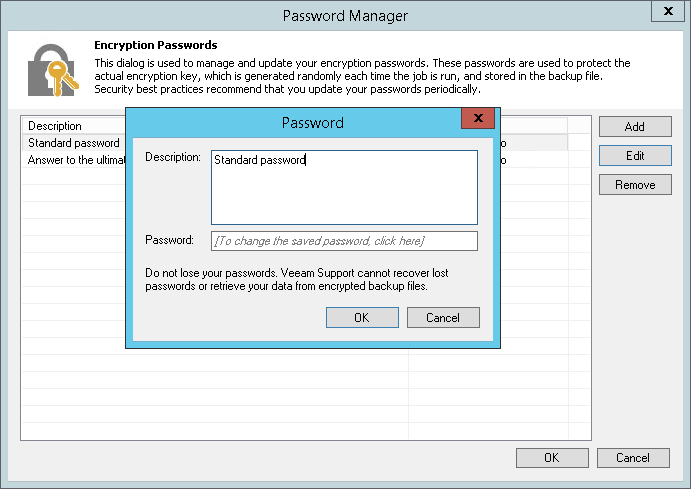This screenshot has width=691, height=489.
Task: Click the Remove button
Action: tap(634, 185)
